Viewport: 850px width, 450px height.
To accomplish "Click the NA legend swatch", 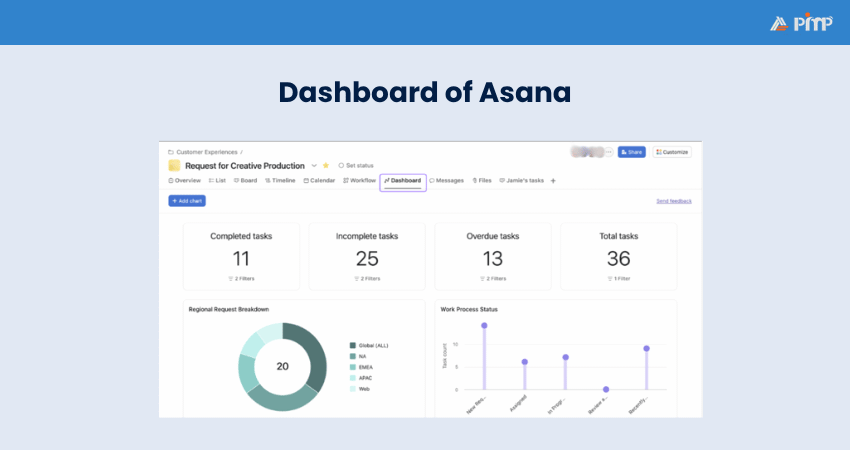I will pos(353,356).
